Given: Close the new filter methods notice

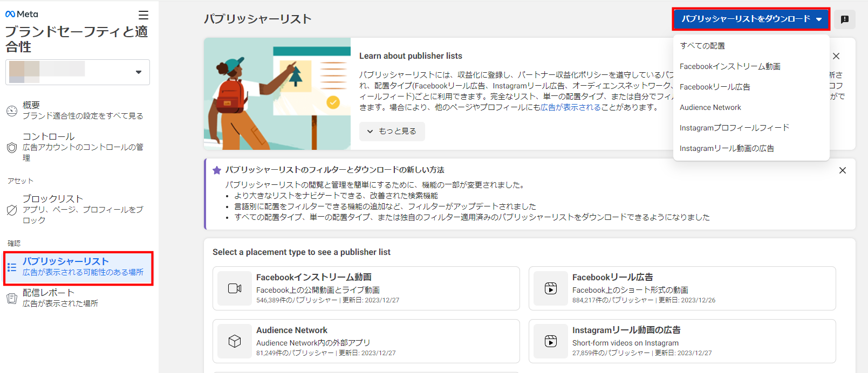Looking at the screenshot, I should pyautogui.click(x=842, y=170).
